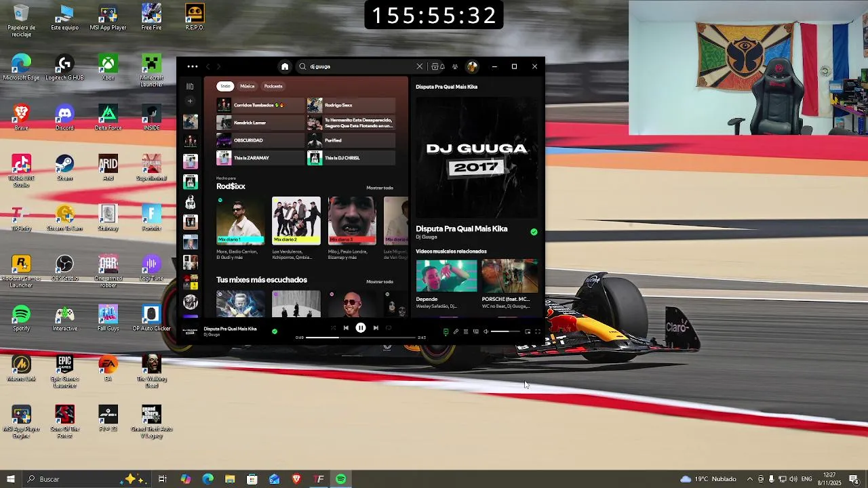Screen dimensions: 868x488
Task: Skip to next track
Action: tap(376, 328)
